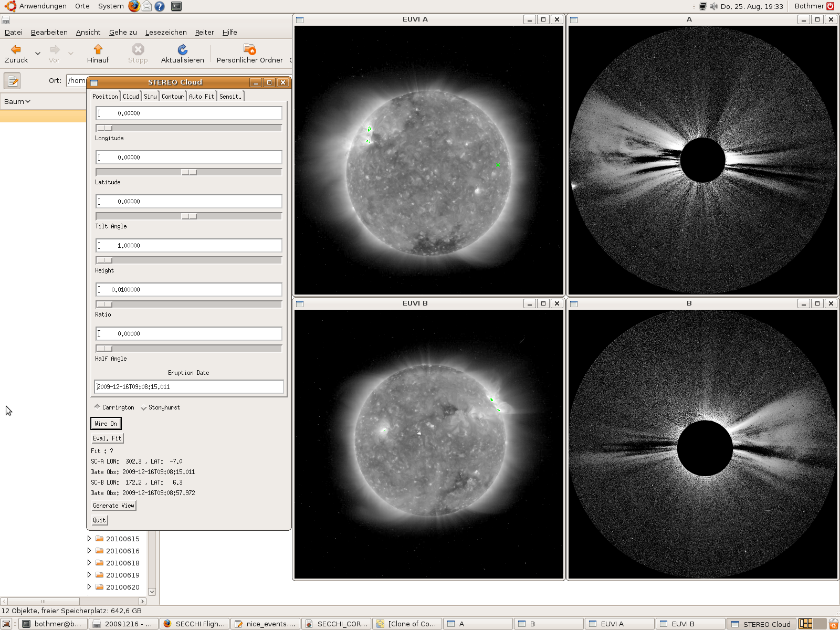840x630 pixels.
Task: Open the help launcher icon in top panel
Action: (x=160, y=6)
